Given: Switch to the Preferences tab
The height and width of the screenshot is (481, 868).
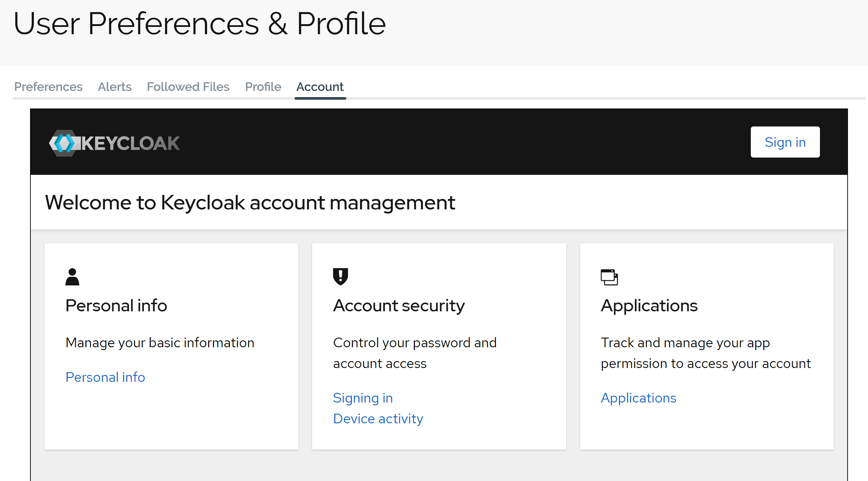Looking at the screenshot, I should point(48,87).
